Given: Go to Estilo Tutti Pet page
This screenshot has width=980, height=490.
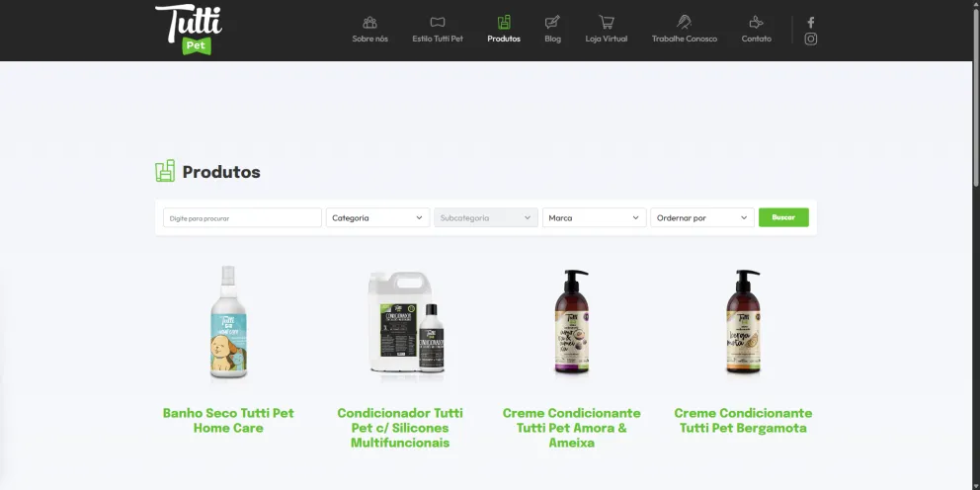Looking at the screenshot, I should tap(438, 39).
